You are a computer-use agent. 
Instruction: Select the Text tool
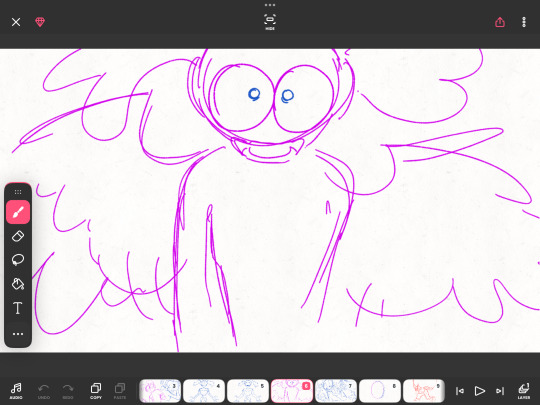coord(18,308)
